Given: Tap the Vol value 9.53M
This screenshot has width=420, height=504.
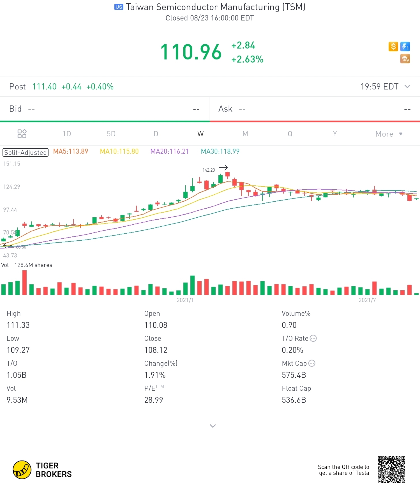Looking at the screenshot, I should click(17, 400).
